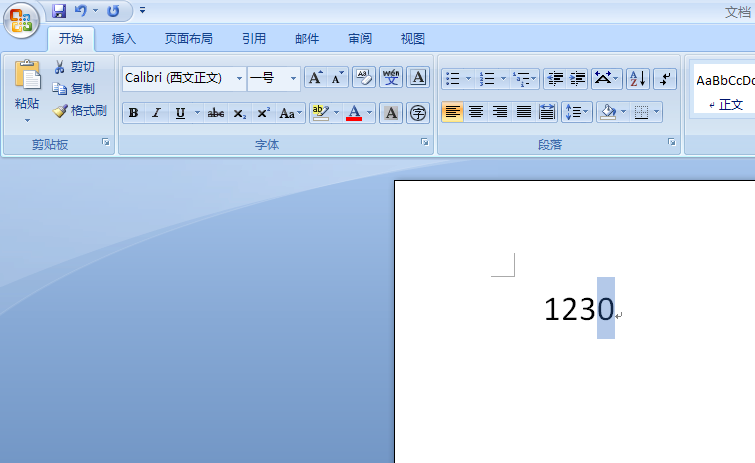Screen dimensions: 755x463
Task: Justify the text
Action: pos(524,113)
